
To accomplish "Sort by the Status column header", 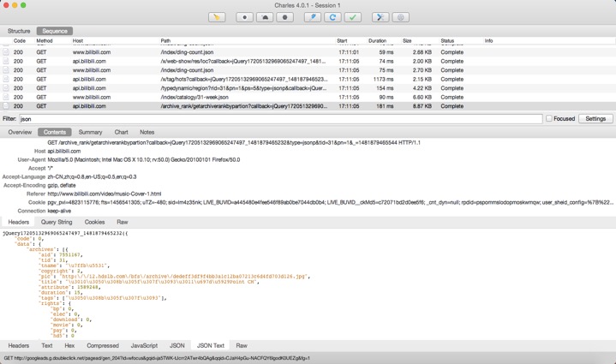I will click(x=447, y=41).
